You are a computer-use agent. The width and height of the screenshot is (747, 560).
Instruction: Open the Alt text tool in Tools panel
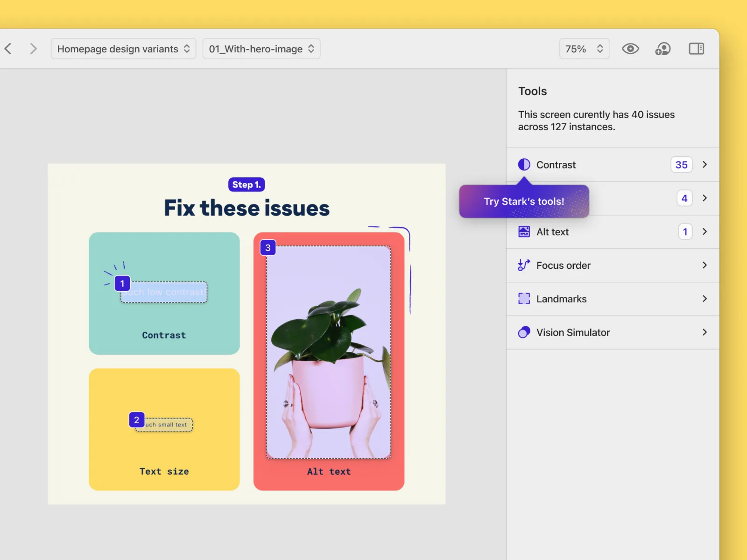coord(613,231)
